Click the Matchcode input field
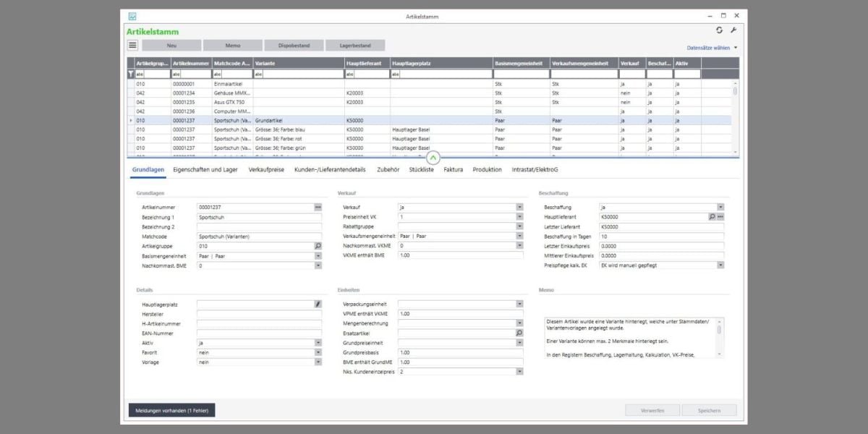868x434 pixels. [259, 236]
